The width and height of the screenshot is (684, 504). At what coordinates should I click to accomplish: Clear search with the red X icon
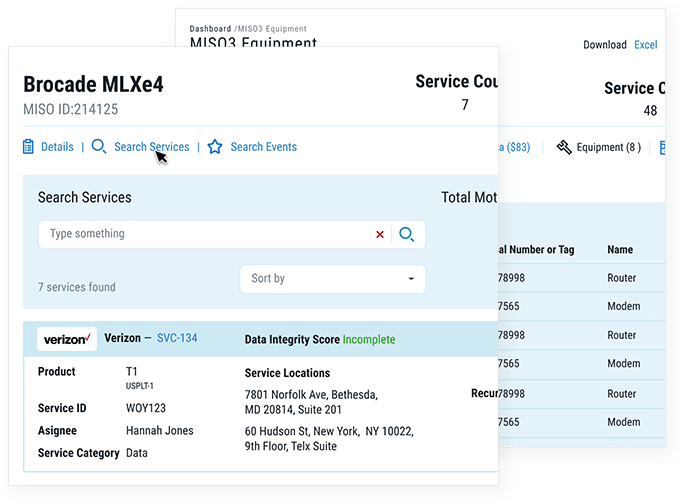click(x=380, y=234)
